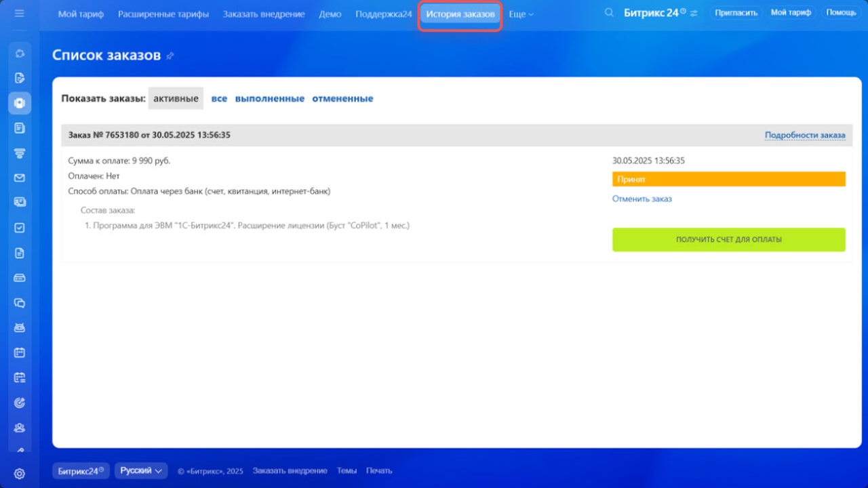Open the hamburger menu in sidebar

(19, 13)
